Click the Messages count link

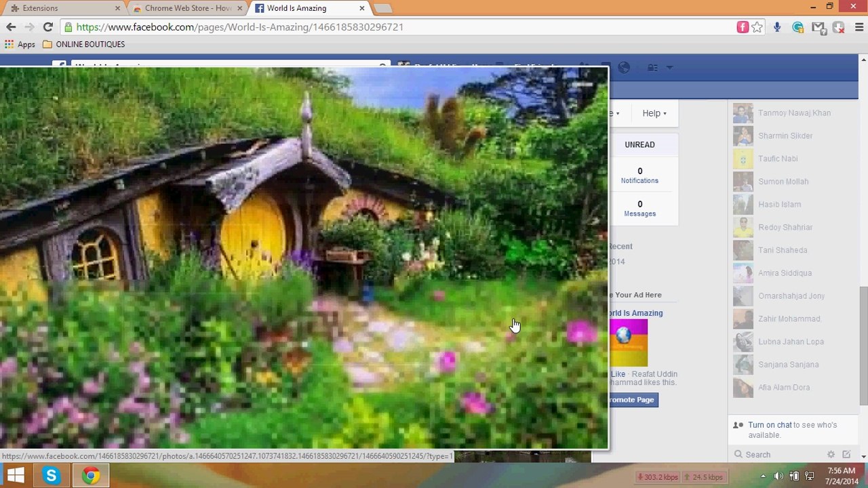[x=639, y=209]
